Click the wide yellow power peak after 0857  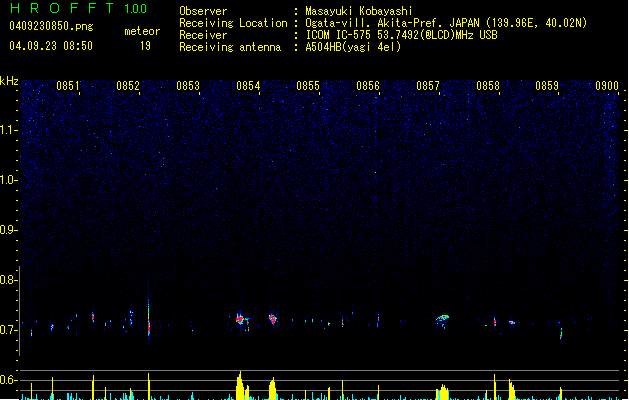coord(442,392)
